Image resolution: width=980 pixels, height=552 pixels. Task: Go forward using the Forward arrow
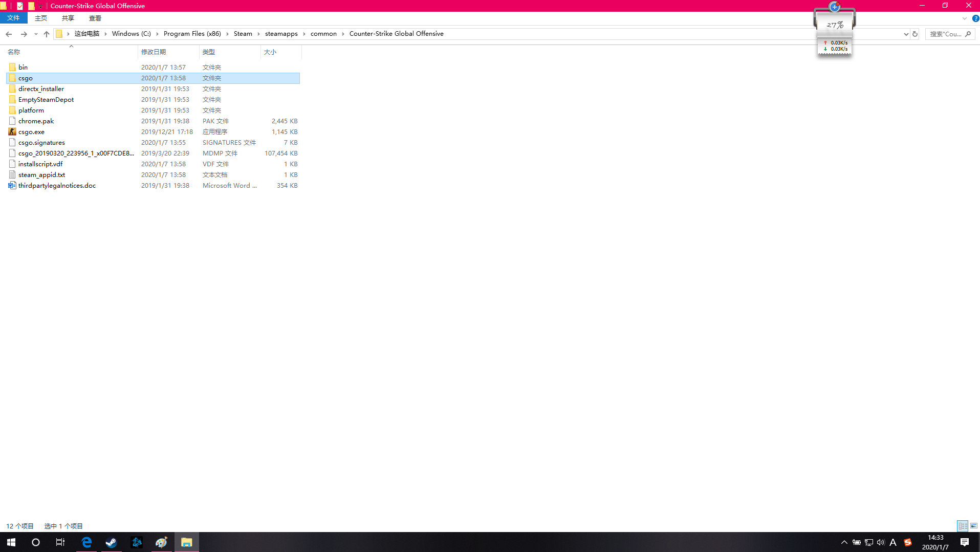pos(24,34)
